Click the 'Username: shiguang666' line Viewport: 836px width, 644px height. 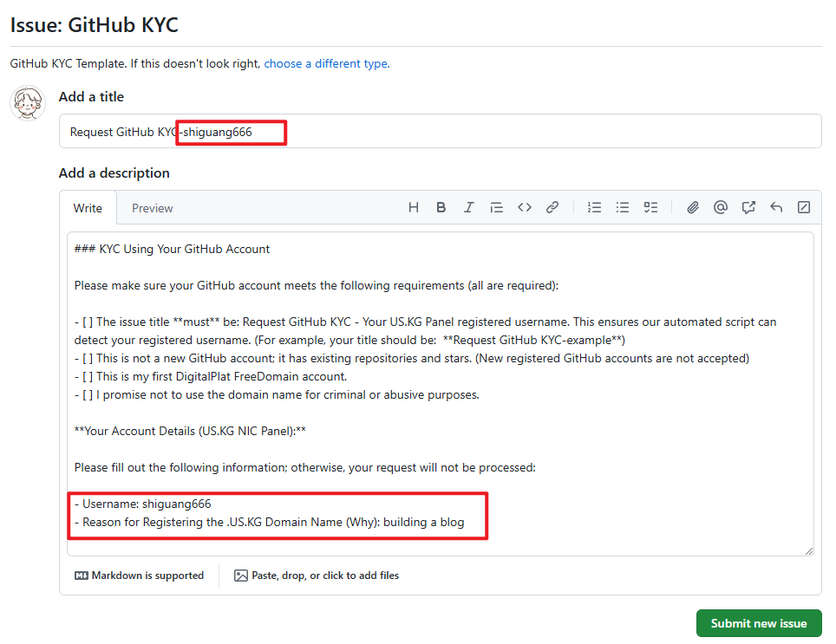pyautogui.click(x=143, y=504)
